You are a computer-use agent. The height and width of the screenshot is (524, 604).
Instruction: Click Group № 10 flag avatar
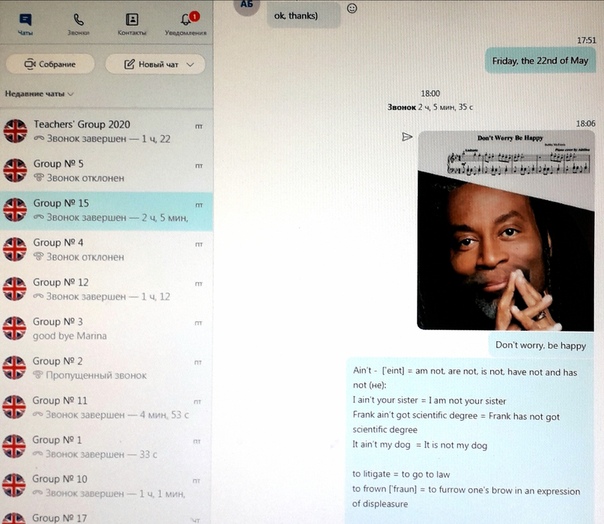click(x=14, y=485)
